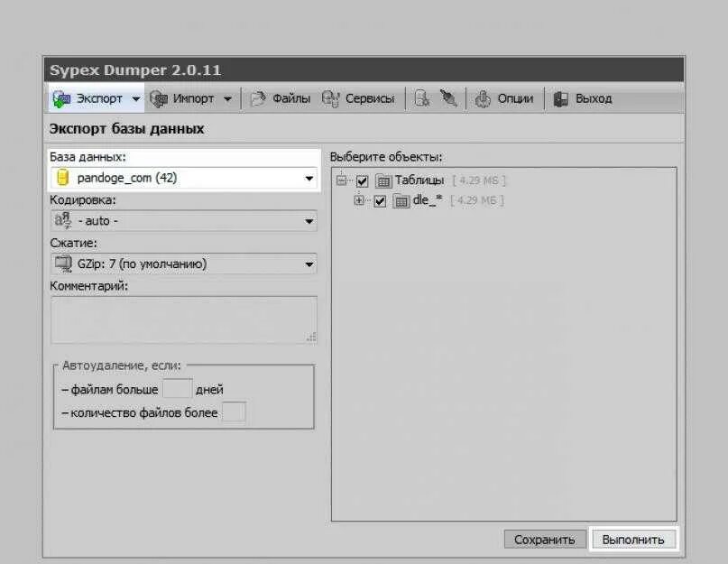Collapse the Таблицы tree node
The height and width of the screenshot is (564, 728).
(342, 180)
